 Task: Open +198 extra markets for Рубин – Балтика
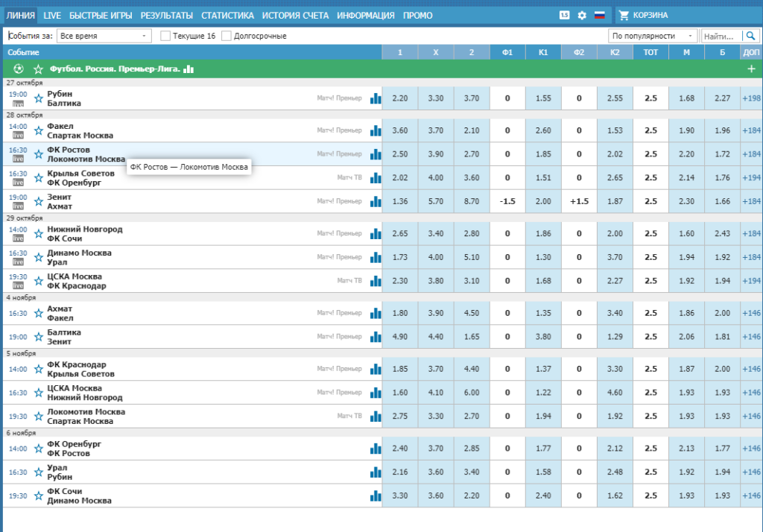coord(751,98)
